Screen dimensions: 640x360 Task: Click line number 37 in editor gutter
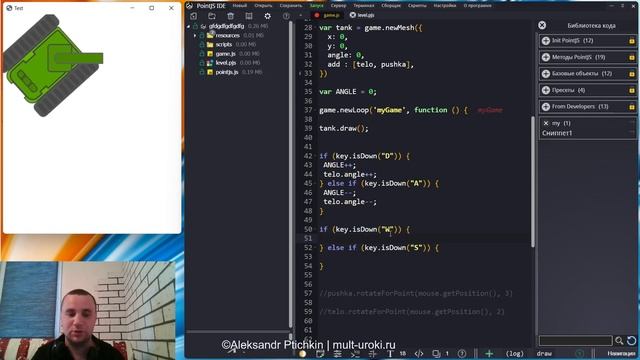(308, 110)
